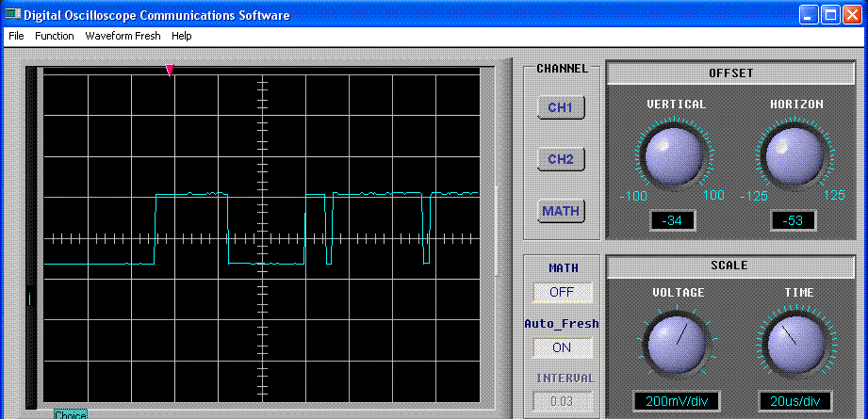Open the Function menu
The image size is (868, 419).
coord(55,36)
